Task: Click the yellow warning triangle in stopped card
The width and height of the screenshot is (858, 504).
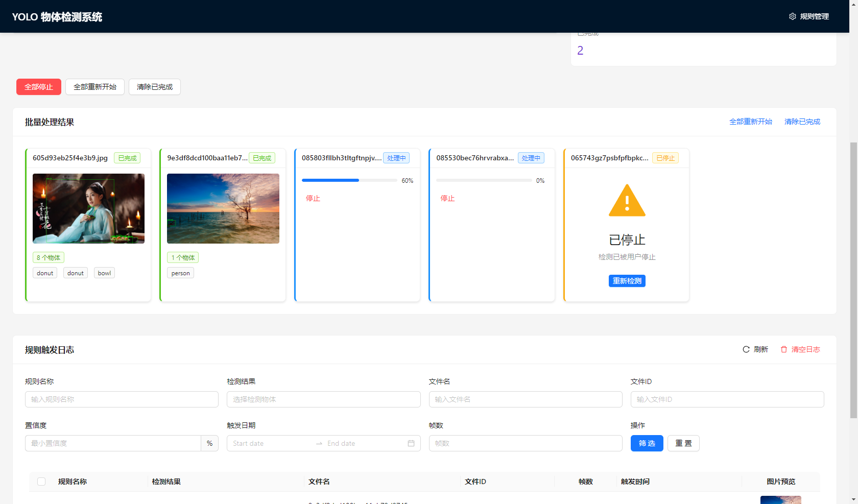Action: pyautogui.click(x=627, y=201)
